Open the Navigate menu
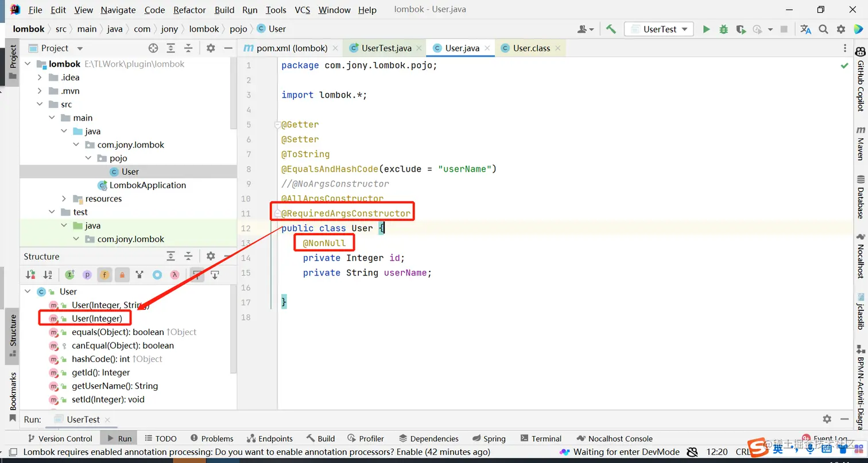 point(119,10)
